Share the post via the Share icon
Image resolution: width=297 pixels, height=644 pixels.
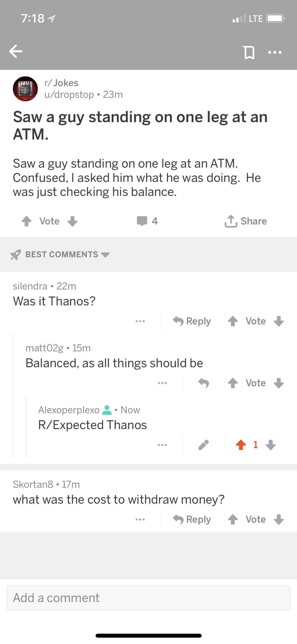[x=246, y=221]
